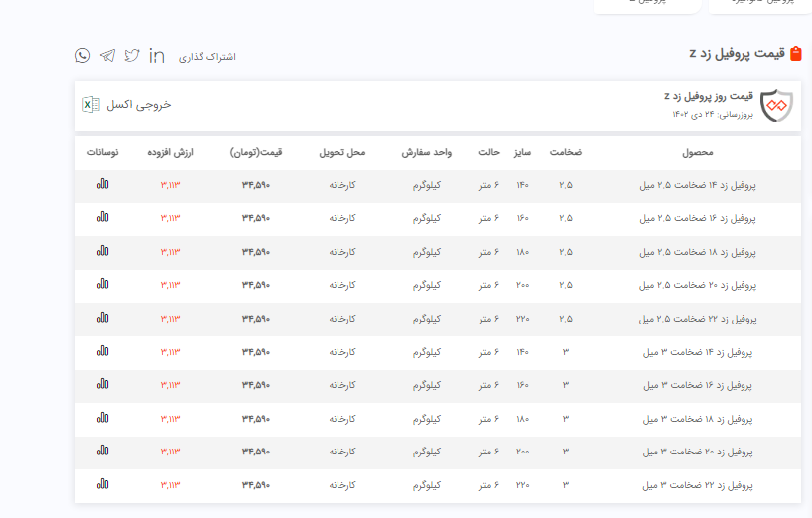Share the page on WhatsApp

point(82,55)
